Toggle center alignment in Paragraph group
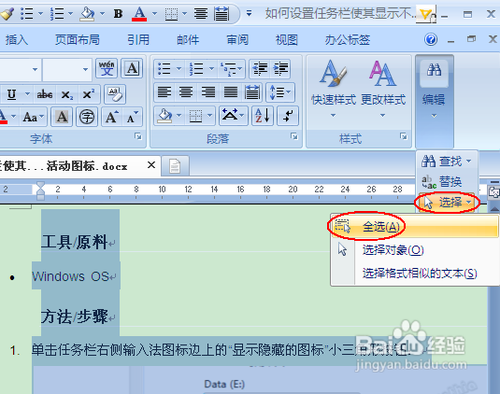500x394 pixels. [186, 92]
